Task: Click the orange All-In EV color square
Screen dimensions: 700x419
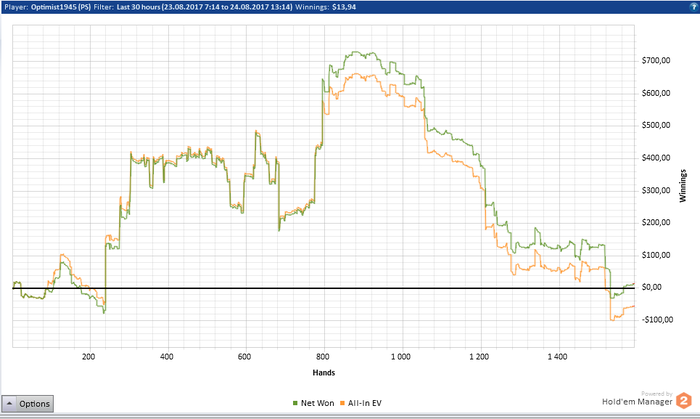Action: 342,403
